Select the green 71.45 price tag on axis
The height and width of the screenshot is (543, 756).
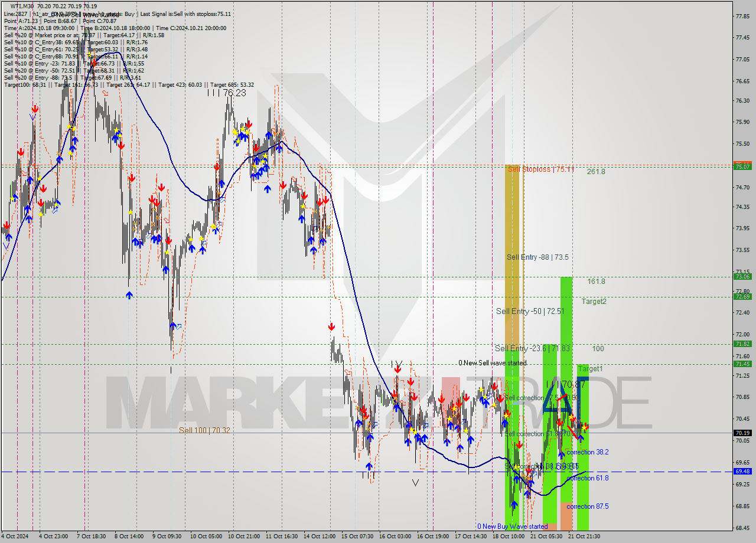pos(742,364)
